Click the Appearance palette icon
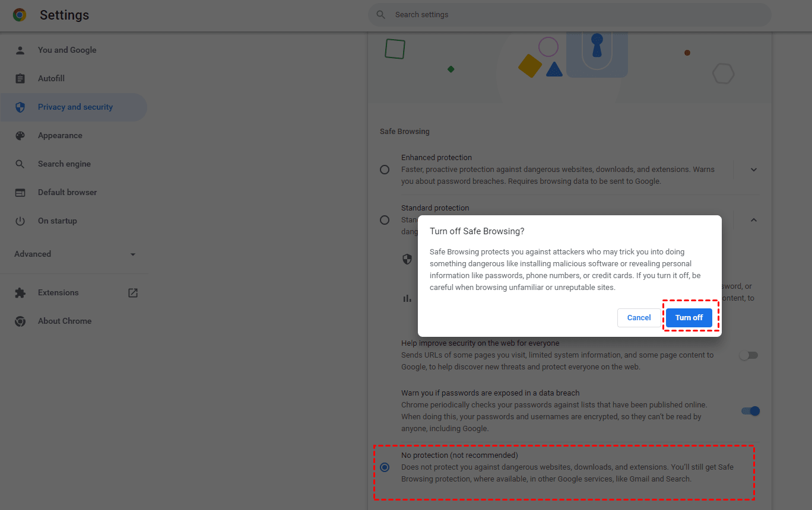 (20, 135)
